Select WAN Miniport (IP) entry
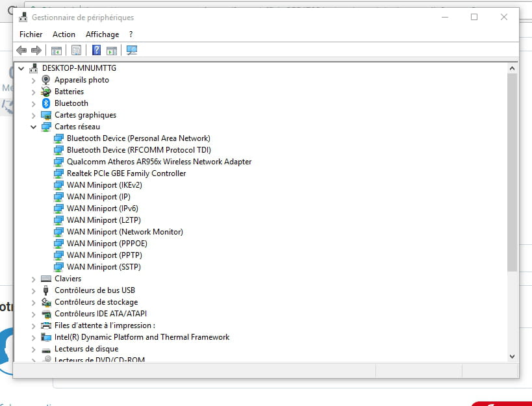 pyautogui.click(x=98, y=197)
